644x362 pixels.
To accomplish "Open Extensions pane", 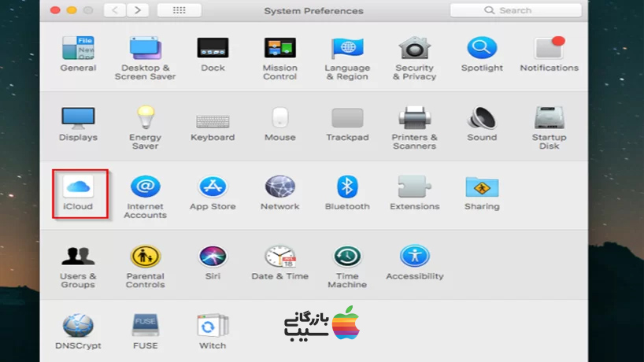I will pos(414,193).
